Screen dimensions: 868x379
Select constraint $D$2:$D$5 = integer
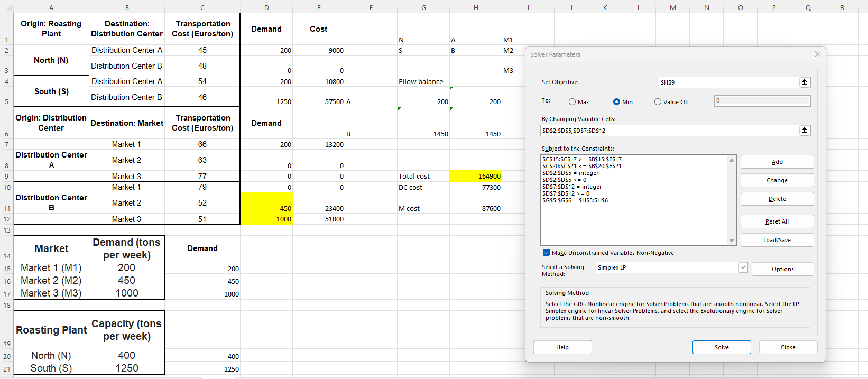[570, 173]
